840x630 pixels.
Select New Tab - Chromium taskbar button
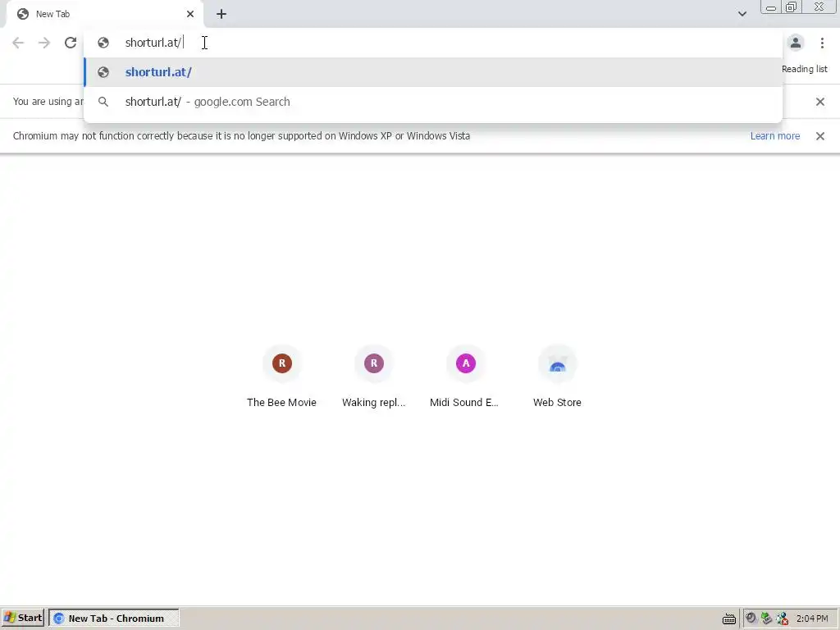point(114,619)
